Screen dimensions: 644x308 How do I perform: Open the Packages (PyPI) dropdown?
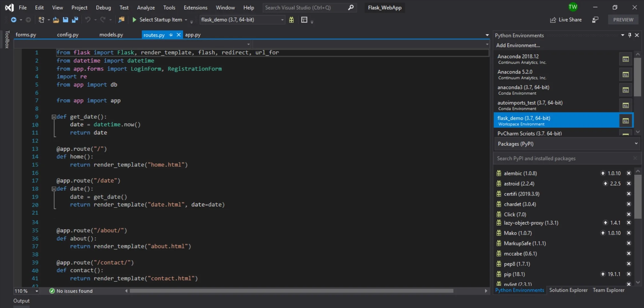pos(636,144)
